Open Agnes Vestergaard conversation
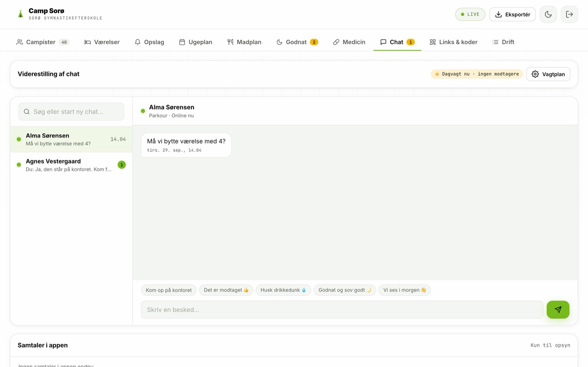 point(71,165)
